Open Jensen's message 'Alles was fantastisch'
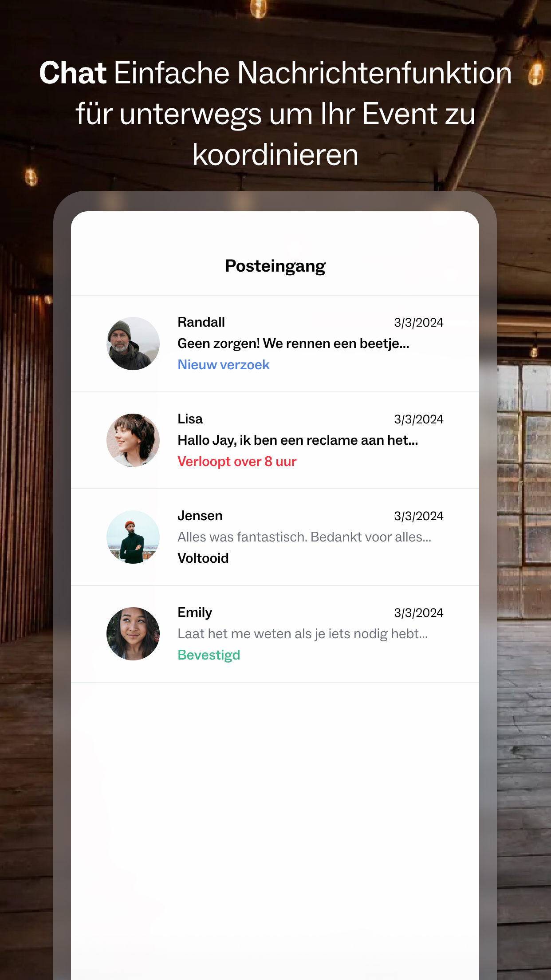Screen dimensions: 551x980 pyautogui.click(x=304, y=537)
